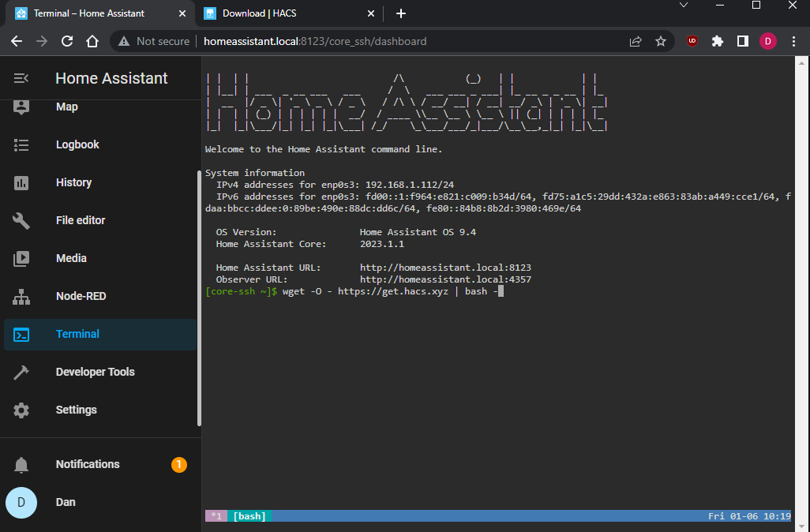
Task: Click the Logbook list icon
Action: click(x=21, y=144)
